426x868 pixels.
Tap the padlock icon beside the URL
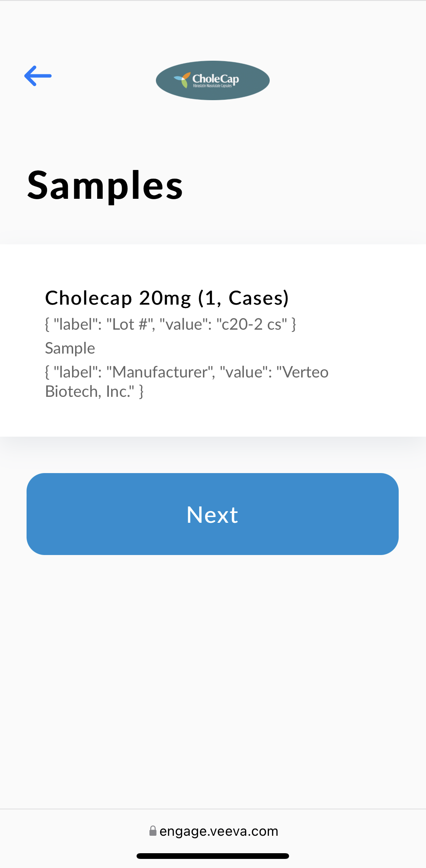coord(153,831)
